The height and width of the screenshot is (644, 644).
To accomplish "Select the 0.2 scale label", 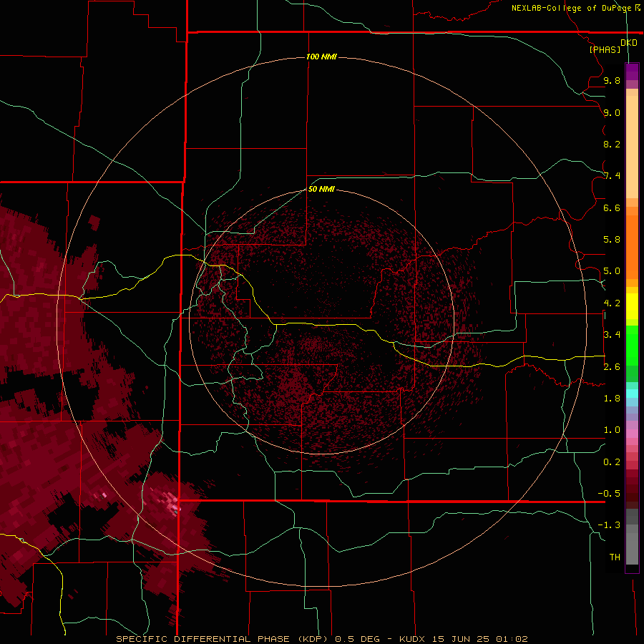I will click(x=612, y=462).
